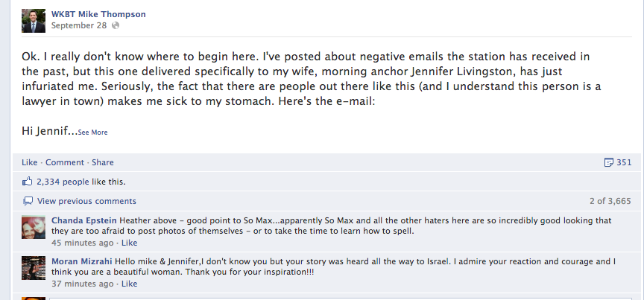Click the Comment link under the post

(65, 162)
